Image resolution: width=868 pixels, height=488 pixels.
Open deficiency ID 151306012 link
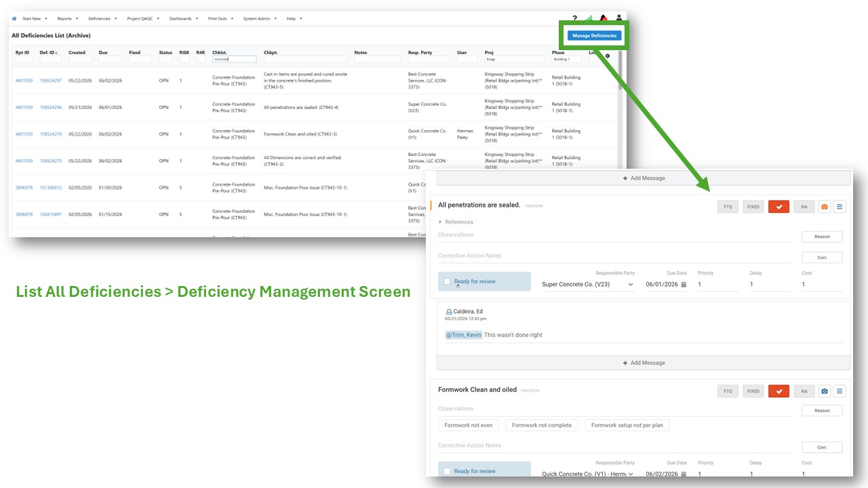(51, 188)
